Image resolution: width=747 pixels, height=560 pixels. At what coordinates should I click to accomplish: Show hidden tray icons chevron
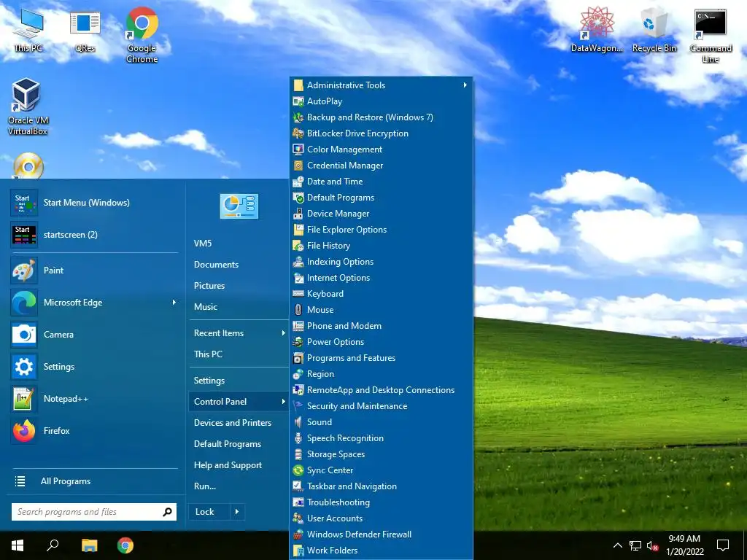(x=617, y=545)
